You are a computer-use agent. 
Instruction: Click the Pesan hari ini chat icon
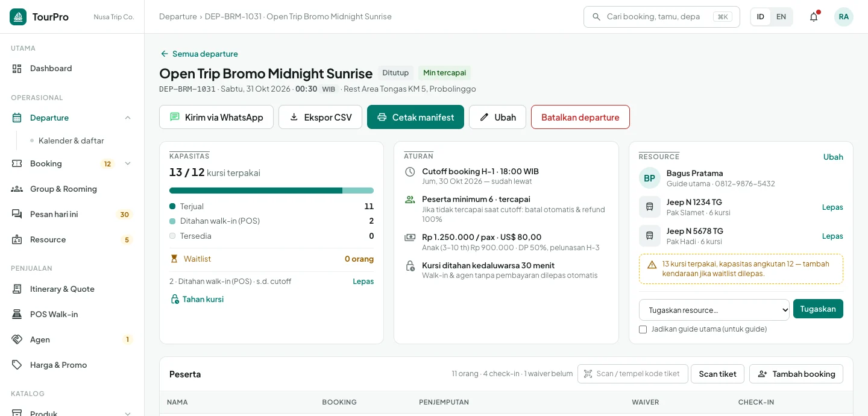[x=17, y=215]
